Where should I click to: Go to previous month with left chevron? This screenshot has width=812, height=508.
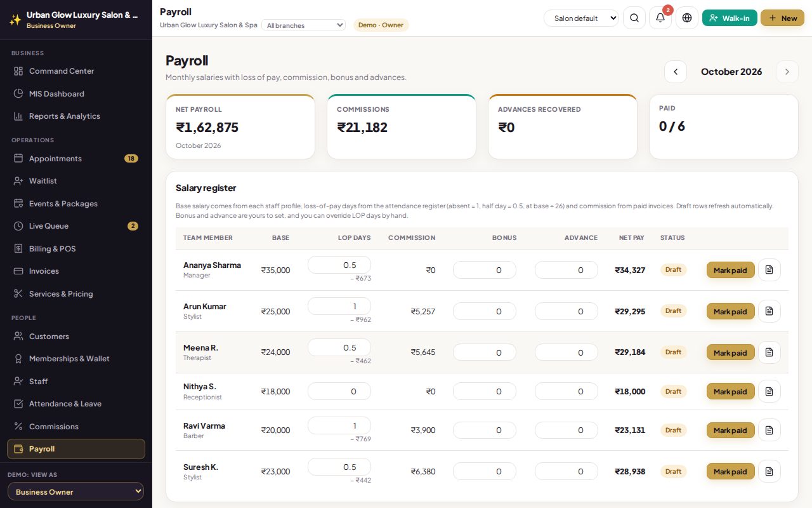click(676, 72)
